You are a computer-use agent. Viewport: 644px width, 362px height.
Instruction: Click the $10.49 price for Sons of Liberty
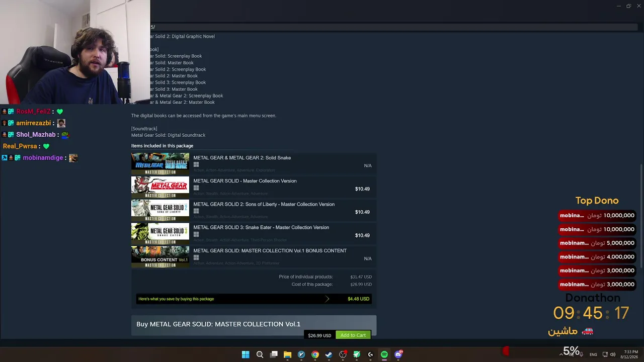pyautogui.click(x=362, y=212)
